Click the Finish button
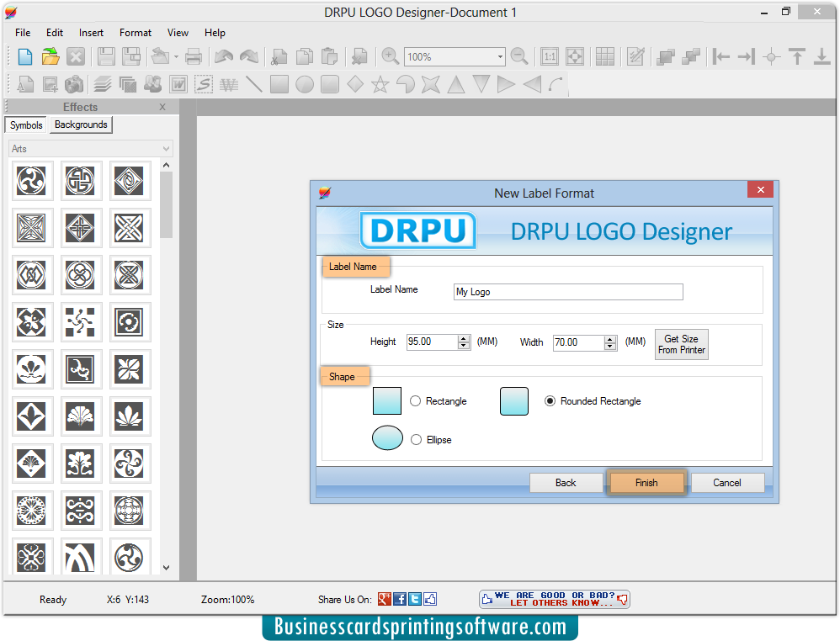Viewport: 840px width, 641px height. pyautogui.click(x=646, y=483)
